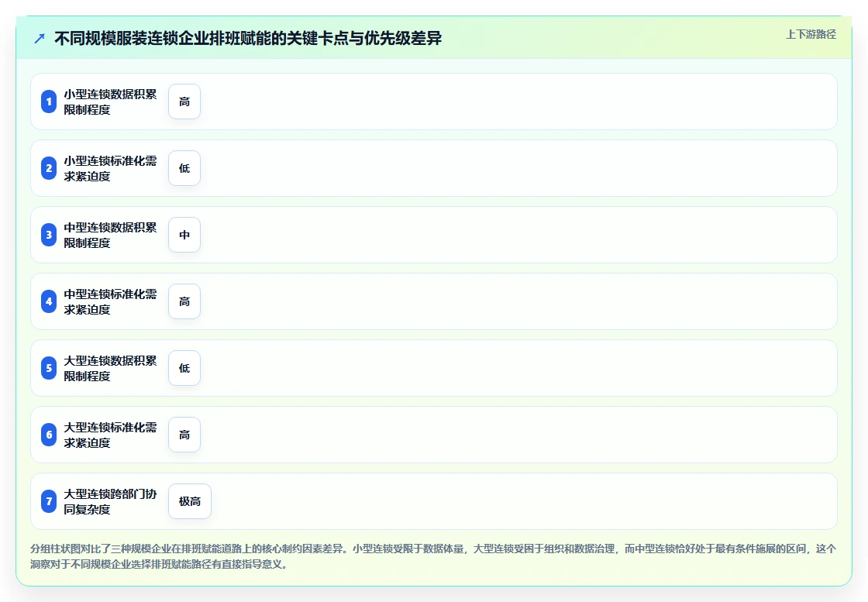
Task: Click the arrow icon beside the title
Action: [40, 38]
